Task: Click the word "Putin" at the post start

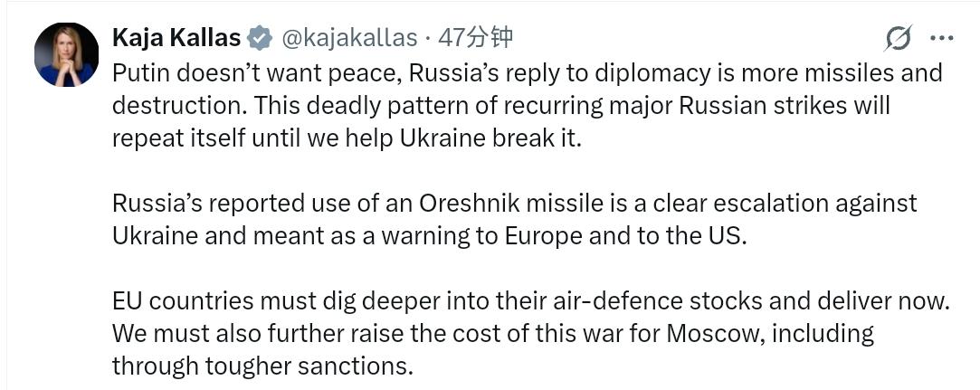Action: [x=138, y=72]
